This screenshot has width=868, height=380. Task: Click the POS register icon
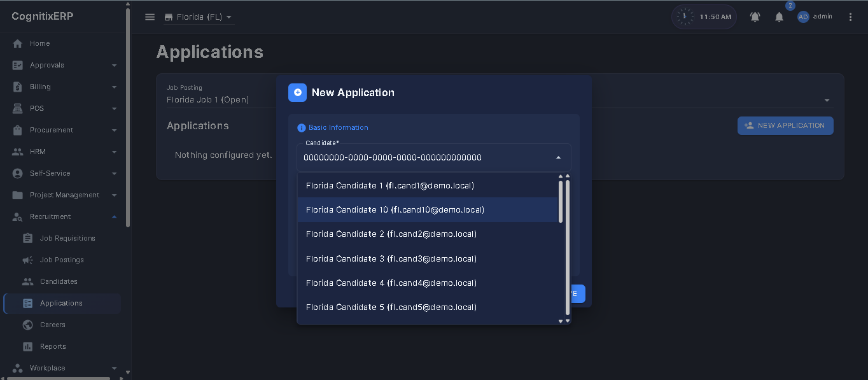click(18, 108)
